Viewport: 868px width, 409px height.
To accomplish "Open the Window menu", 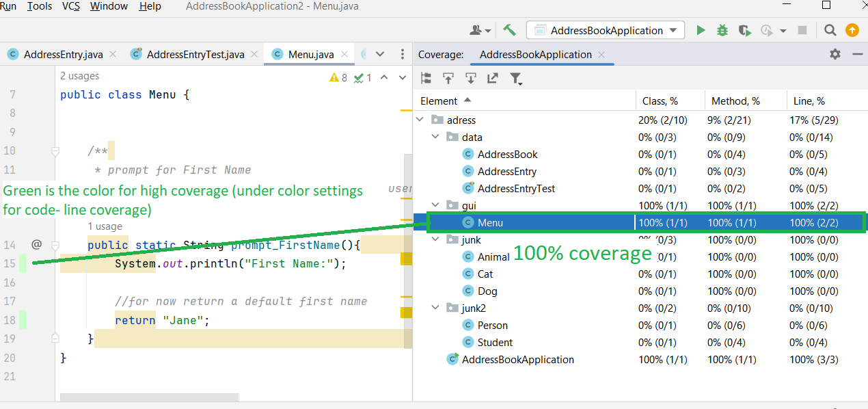I will (x=109, y=6).
